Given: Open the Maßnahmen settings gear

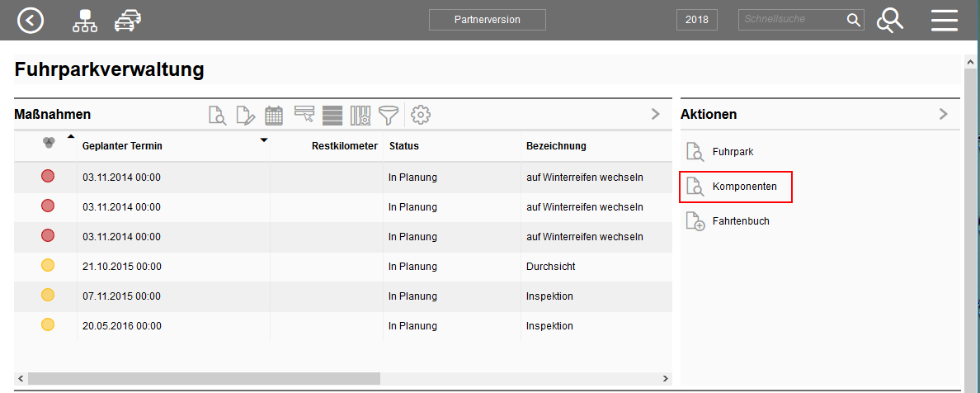Looking at the screenshot, I should click(x=421, y=116).
